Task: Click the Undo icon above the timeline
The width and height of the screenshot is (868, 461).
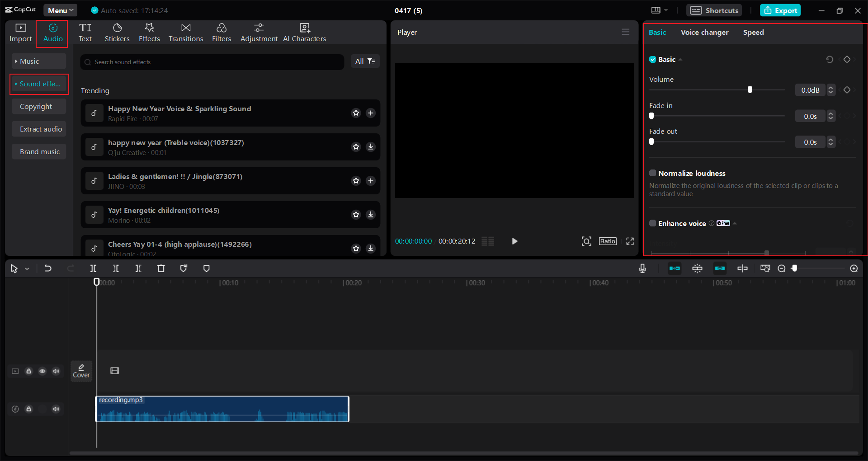Action: (48, 268)
